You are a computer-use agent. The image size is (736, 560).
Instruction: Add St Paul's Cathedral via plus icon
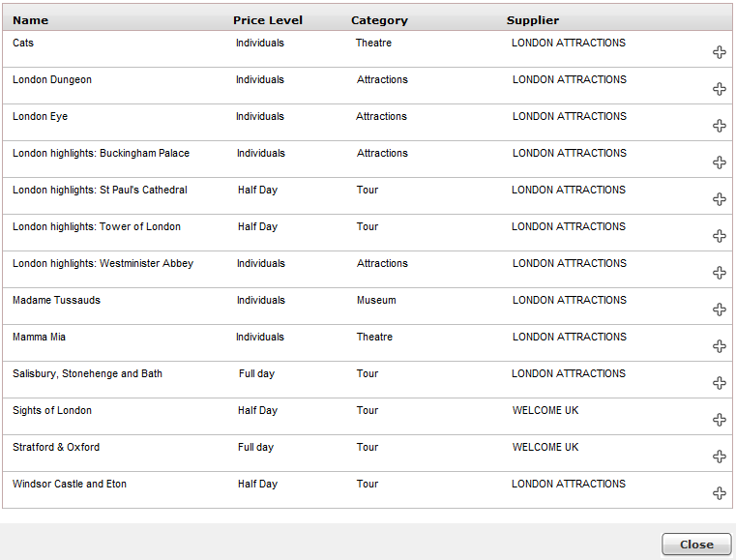pyautogui.click(x=720, y=199)
